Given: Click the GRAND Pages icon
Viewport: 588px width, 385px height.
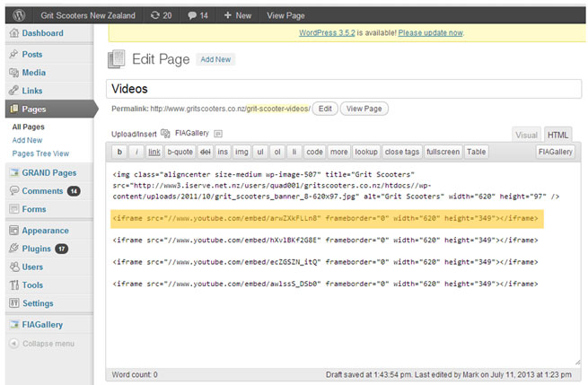Looking at the screenshot, I should [x=13, y=172].
